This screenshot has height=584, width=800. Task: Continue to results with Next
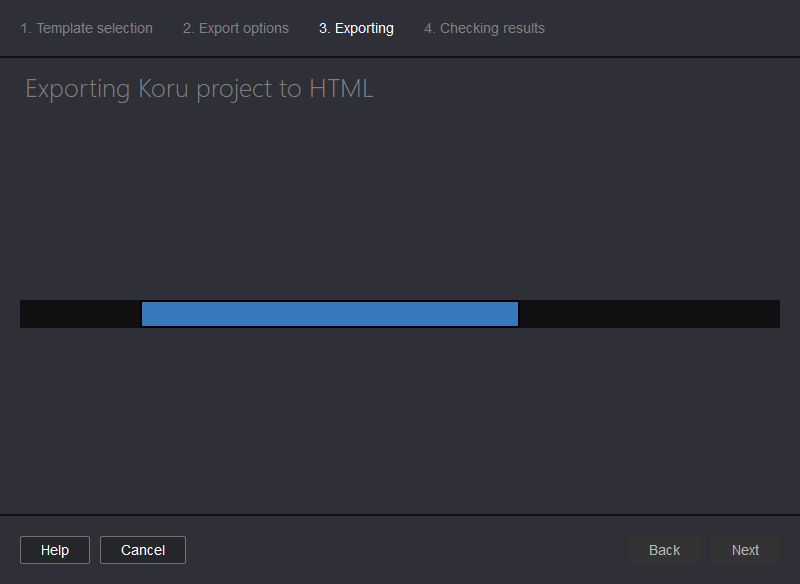pos(745,549)
